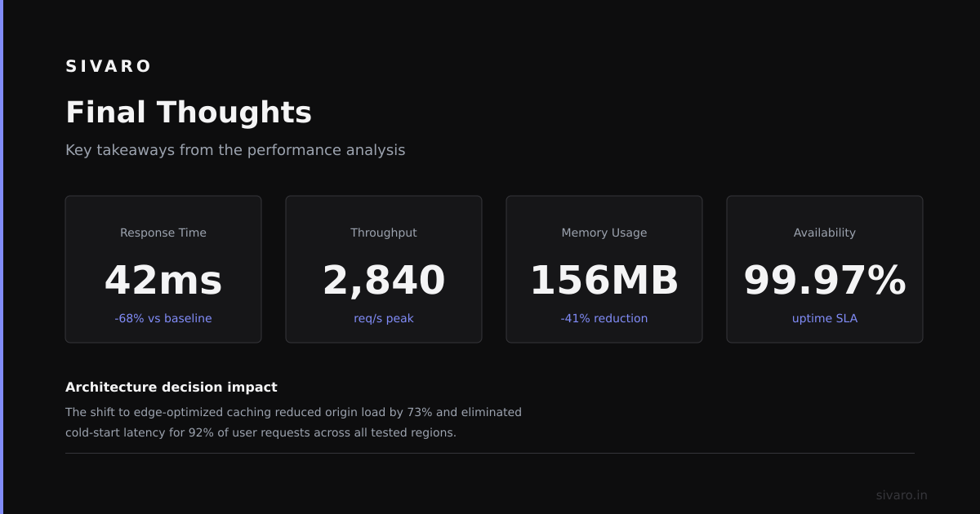The image size is (980, 514).
Task: Click the Architecture decision impact heading
Action: (x=171, y=388)
